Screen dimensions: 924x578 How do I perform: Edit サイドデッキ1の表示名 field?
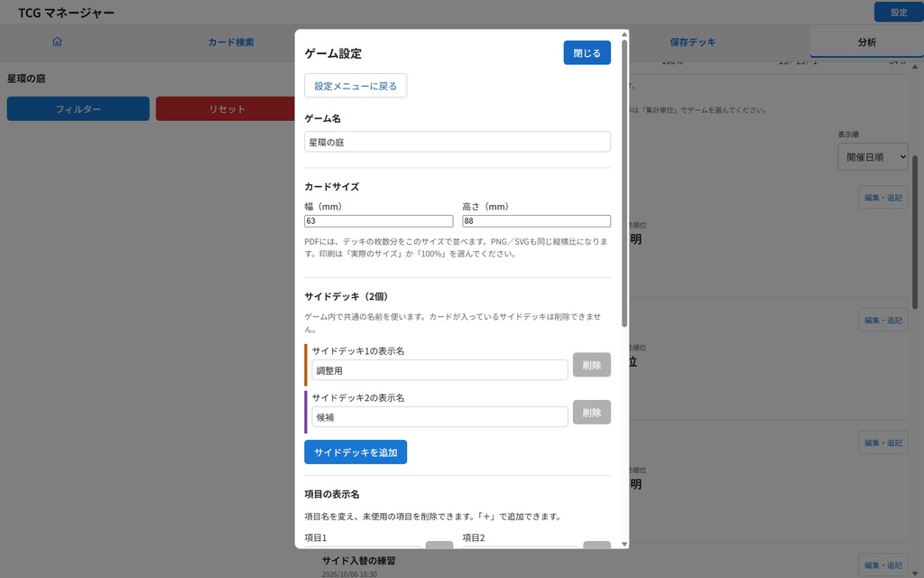tap(439, 370)
